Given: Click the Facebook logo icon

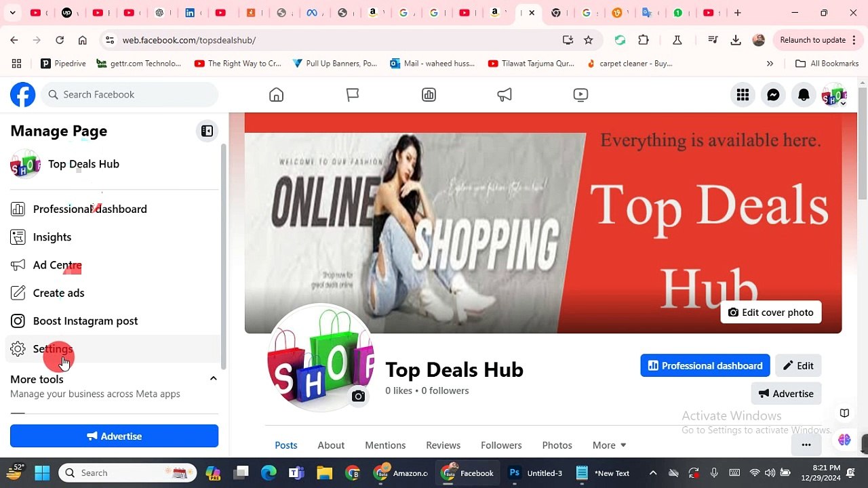Looking at the screenshot, I should [x=22, y=95].
